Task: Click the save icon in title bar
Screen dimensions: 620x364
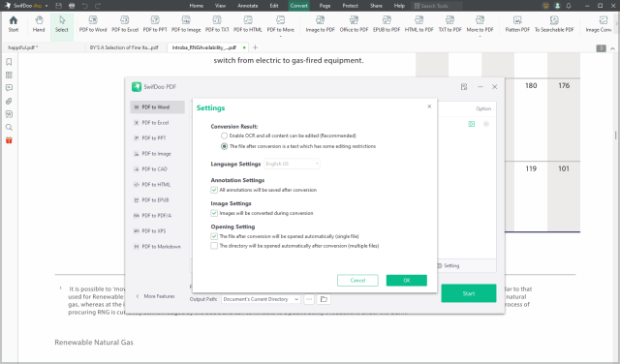Action: (x=58, y=6)
